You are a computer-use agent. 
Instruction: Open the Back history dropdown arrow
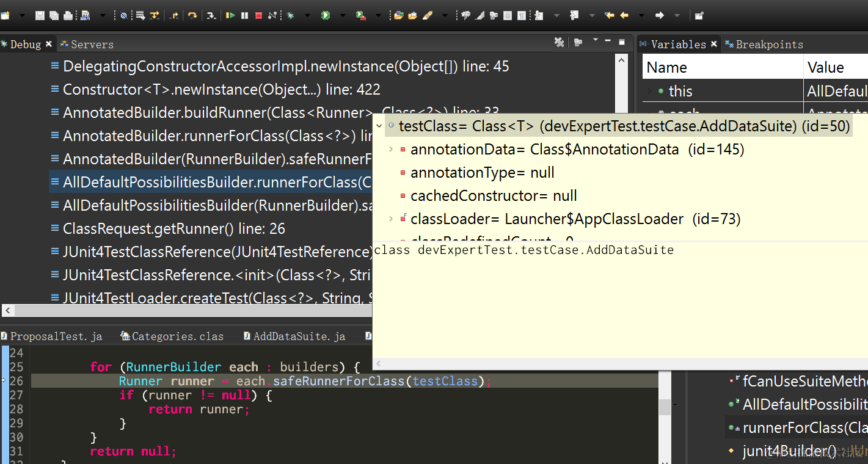(x=641, y=16)
